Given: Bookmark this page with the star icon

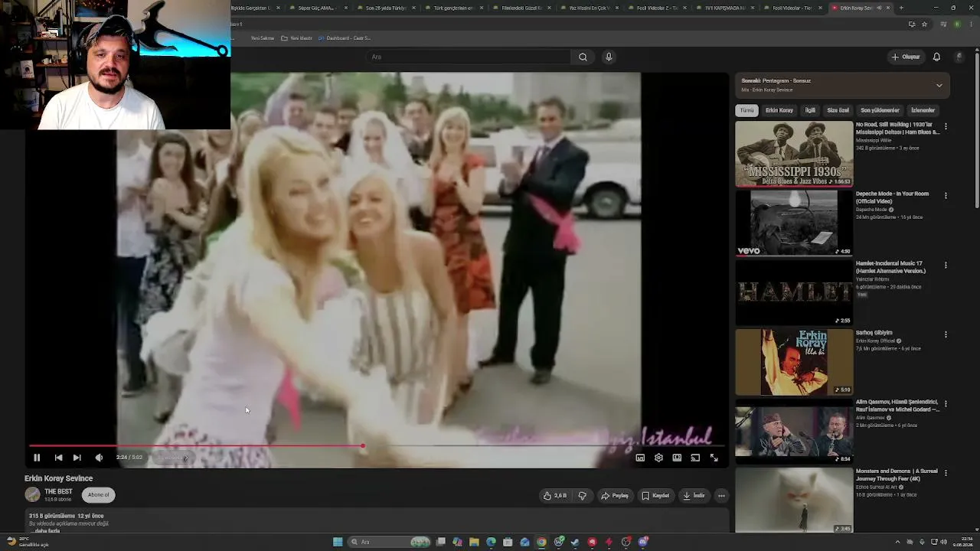Looking at the screenshot, I should coord(924,24).
